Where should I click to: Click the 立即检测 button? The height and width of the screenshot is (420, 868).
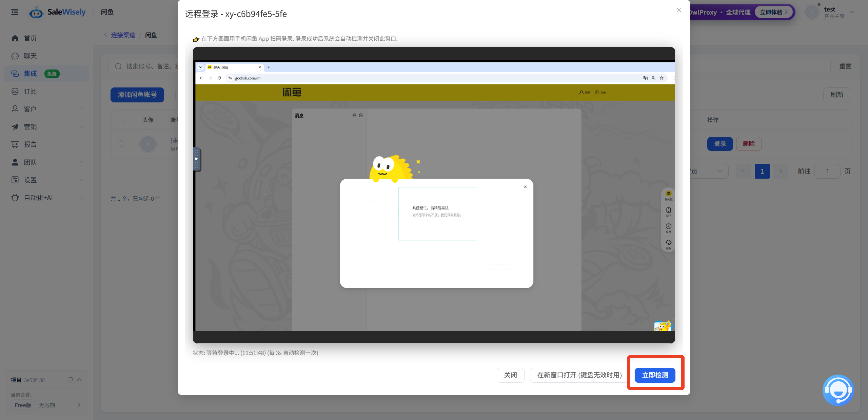click(655, 375)
